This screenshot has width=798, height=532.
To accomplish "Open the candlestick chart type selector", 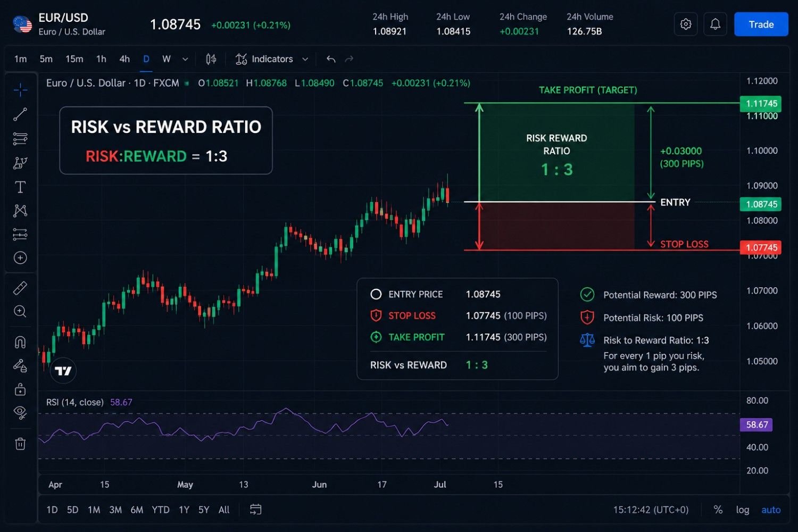I will [x=211, y=59].
